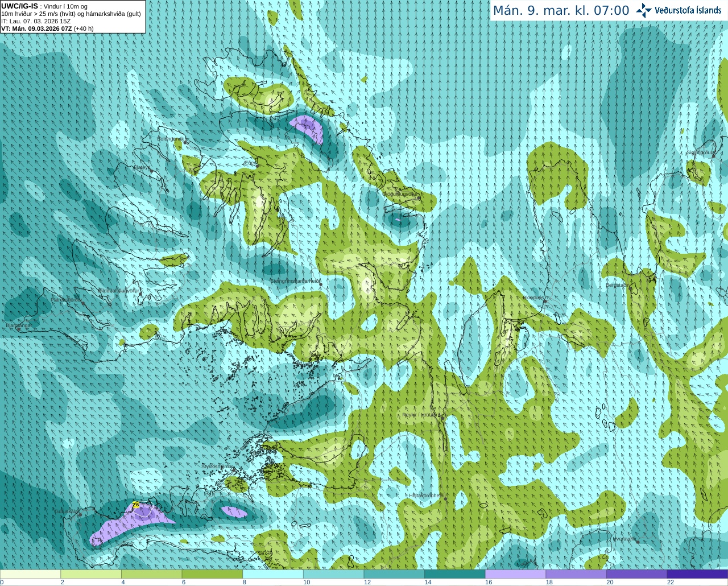The image size is (728, 586).
Task: Click the legend value '22' label
Action: tap(671, 582)
